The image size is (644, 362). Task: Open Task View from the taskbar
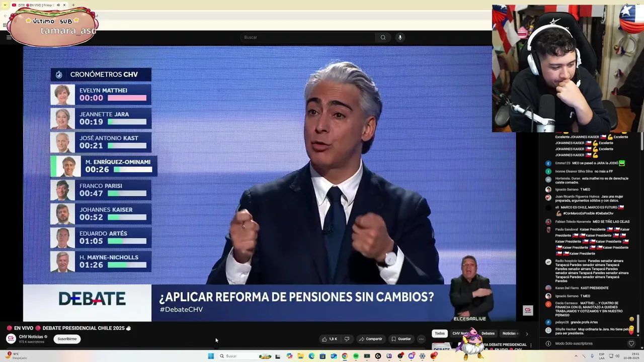pyautogui.click(x=278, y=356)
